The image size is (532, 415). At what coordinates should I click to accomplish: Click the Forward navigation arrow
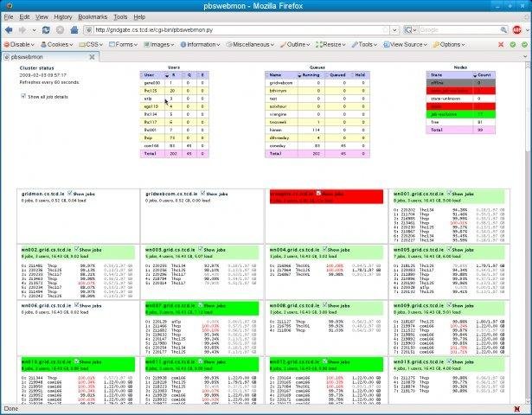(22, 30)
